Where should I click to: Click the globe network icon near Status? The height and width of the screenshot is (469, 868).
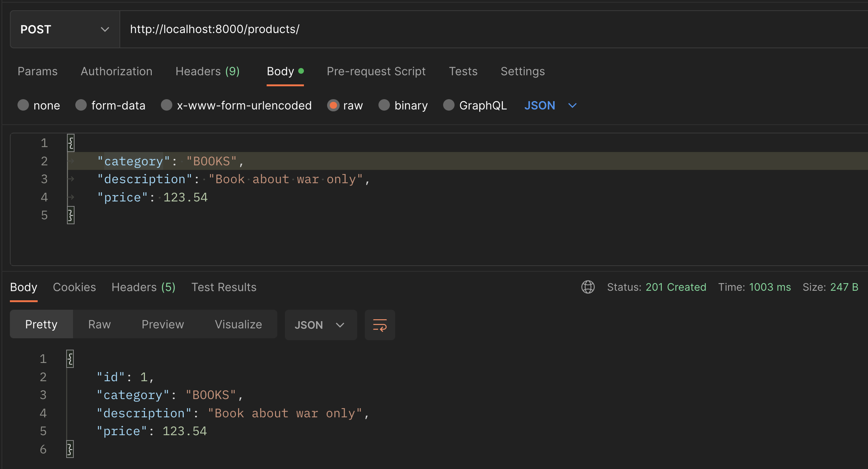pyautogui.click(x=588, y=287)
